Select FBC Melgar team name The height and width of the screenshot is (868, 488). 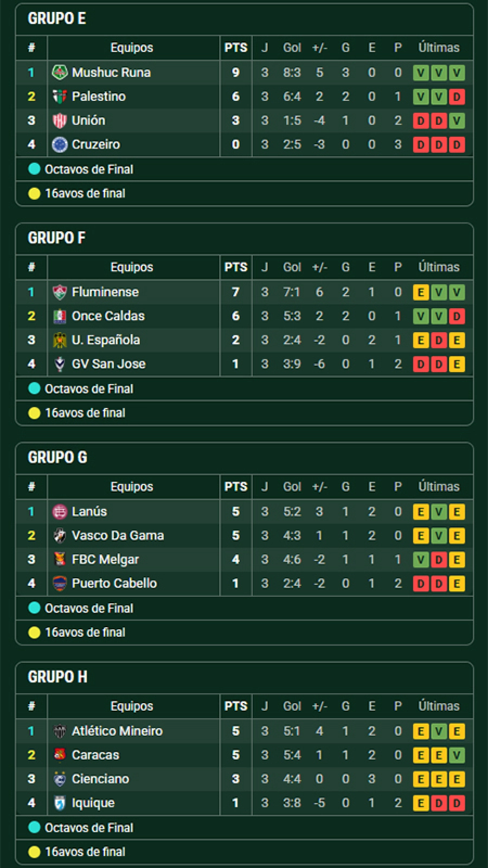point(105,559)
